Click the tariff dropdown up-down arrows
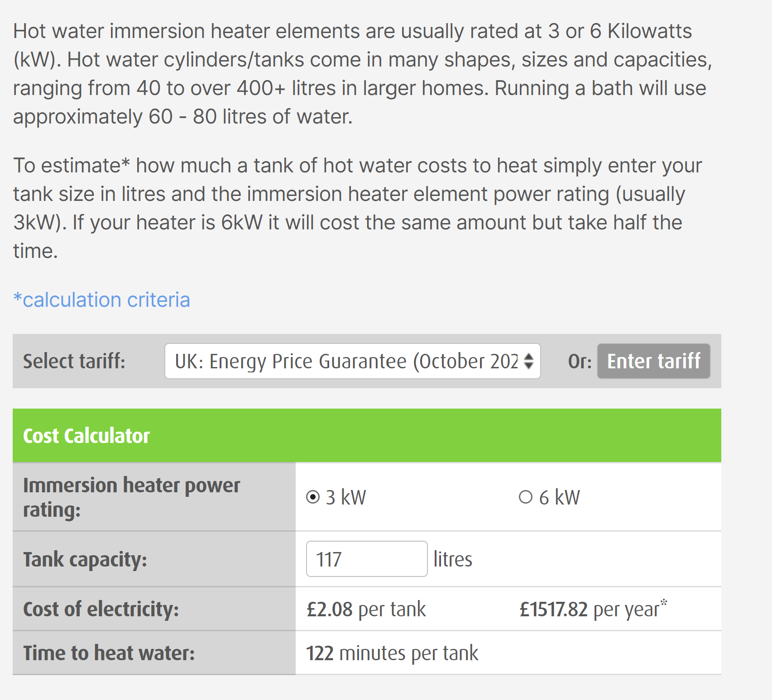 tap(528, 361)
